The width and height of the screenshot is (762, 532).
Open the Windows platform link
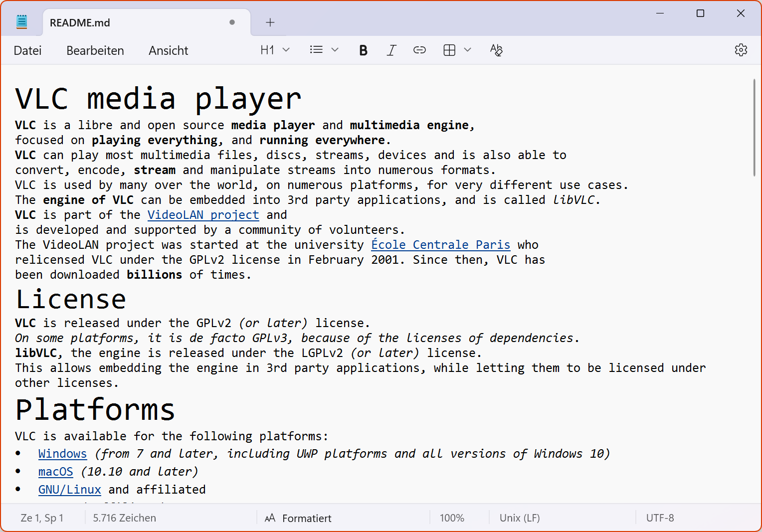coord(63,454)
